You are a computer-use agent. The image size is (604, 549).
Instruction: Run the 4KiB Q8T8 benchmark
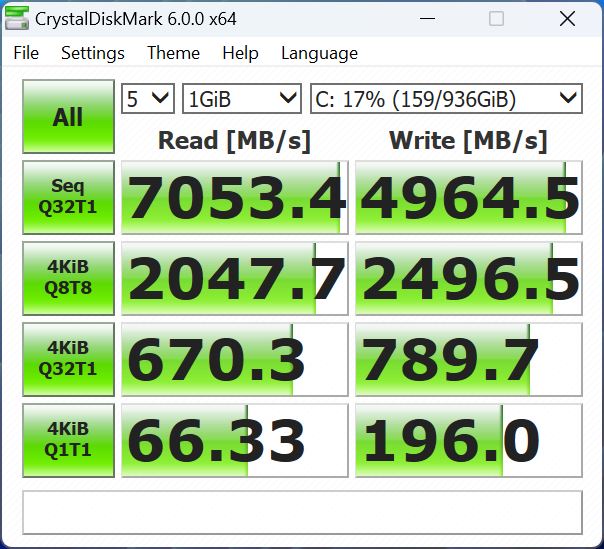coord(68,278)
